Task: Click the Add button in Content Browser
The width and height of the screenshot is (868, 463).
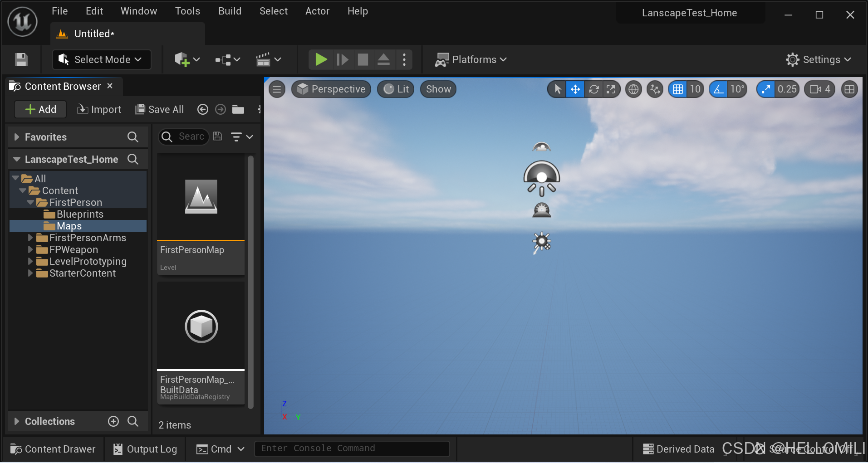Action: coord(41,109)
